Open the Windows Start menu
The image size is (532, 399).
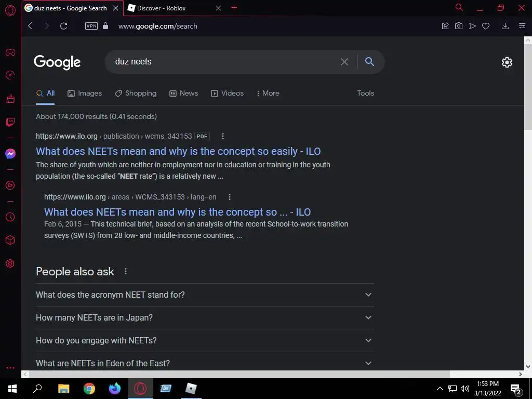tap(12, 389)
